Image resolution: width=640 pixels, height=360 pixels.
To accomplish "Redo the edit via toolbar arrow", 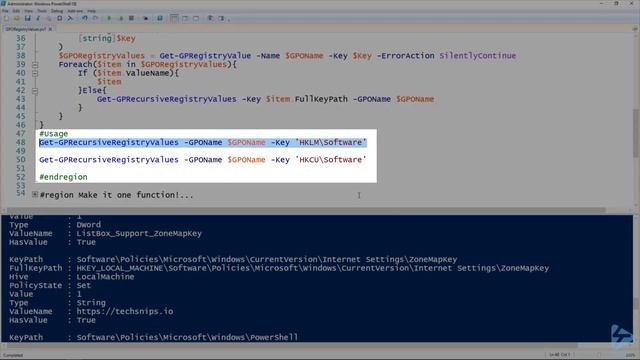I will tap(95, 18).
